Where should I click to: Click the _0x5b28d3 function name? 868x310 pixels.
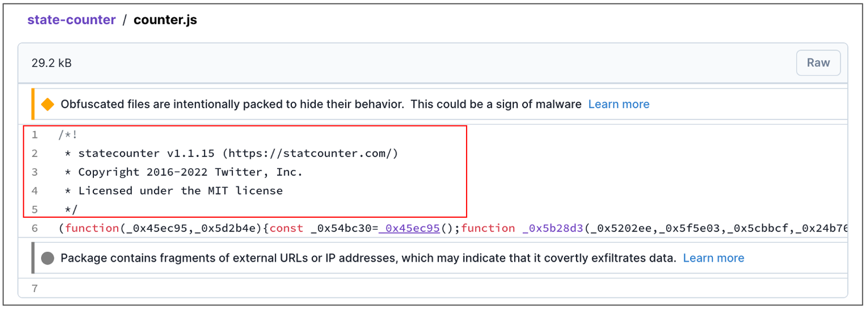[x=553, y=229]
